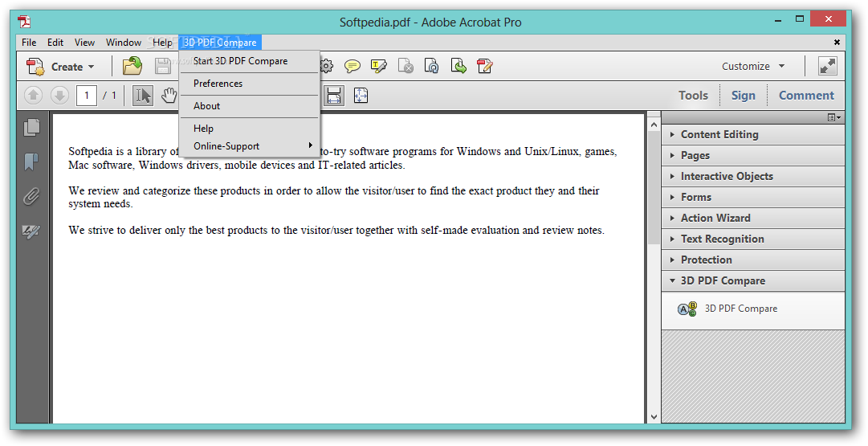Screen dimensions: 868x446
Task: Open the Tools pane
Action: tap(693, 96)
